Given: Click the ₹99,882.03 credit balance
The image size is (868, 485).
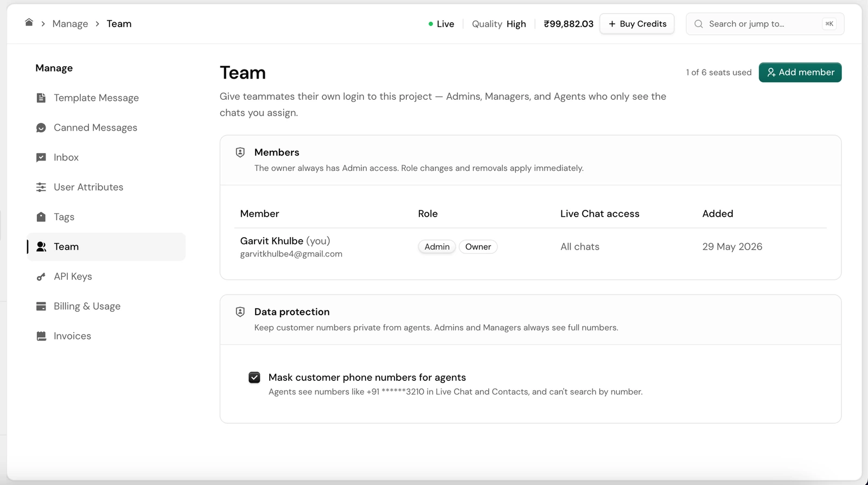Looking at the screenshot, I should point(569,24).
